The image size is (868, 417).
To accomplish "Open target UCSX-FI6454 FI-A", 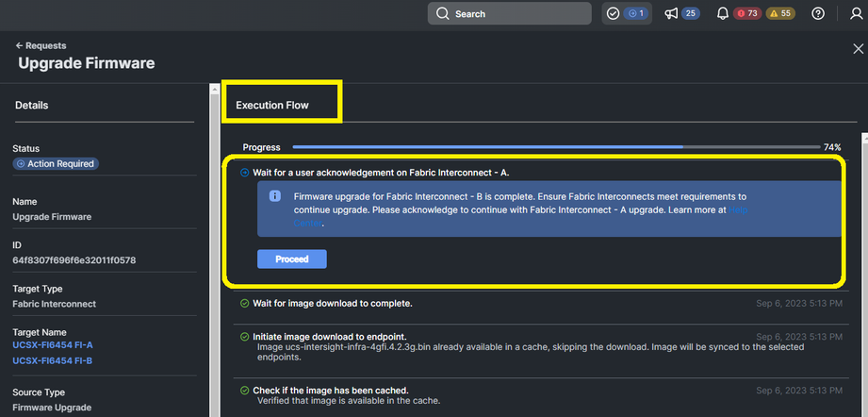I will (x=53, y=345).
